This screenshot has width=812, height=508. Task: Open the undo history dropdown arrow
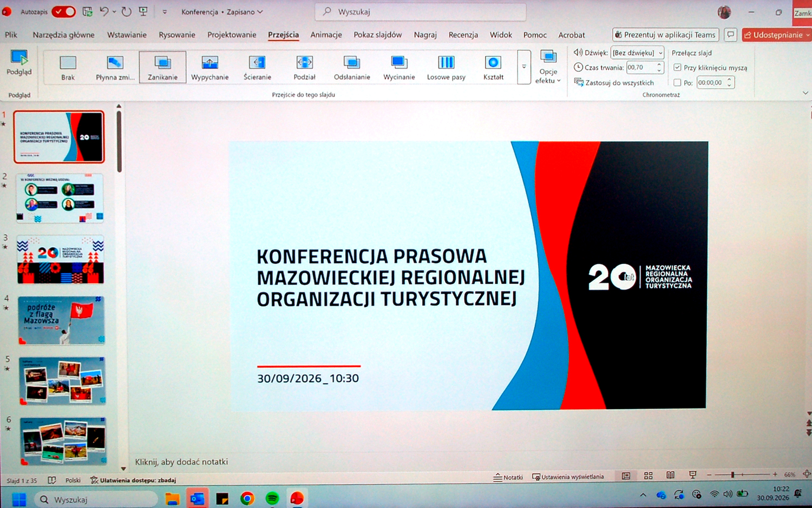(114, 11)
